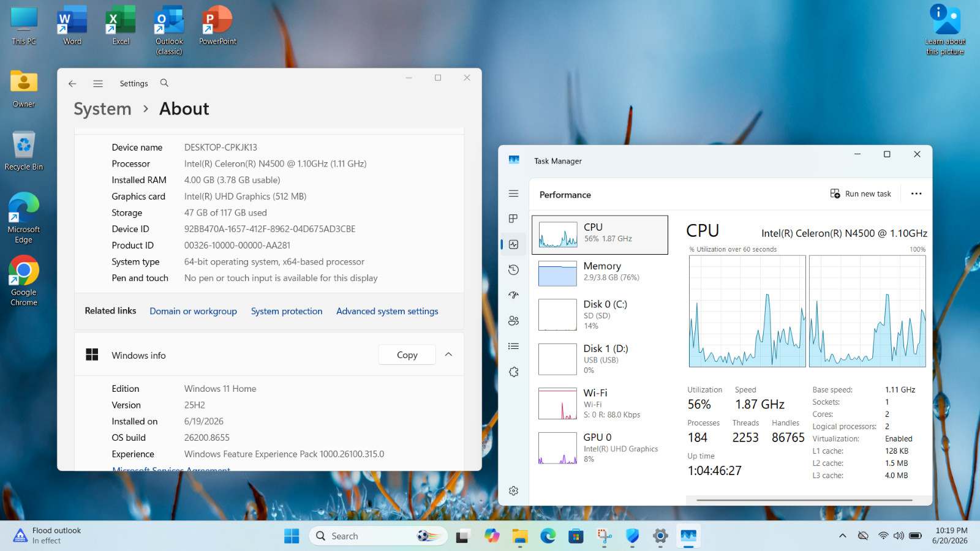Open Task View from the taskbar

coord(463,536)
